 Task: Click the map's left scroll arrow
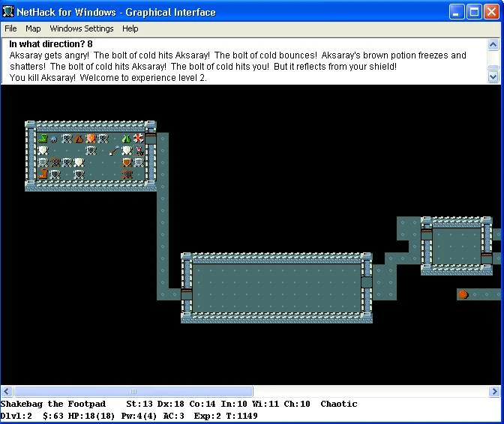pyautogui.click(x=7, y=391)
